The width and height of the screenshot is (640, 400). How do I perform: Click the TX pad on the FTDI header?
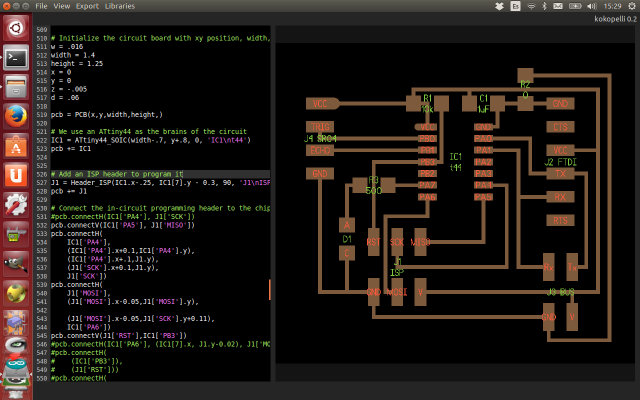[560, 173]
